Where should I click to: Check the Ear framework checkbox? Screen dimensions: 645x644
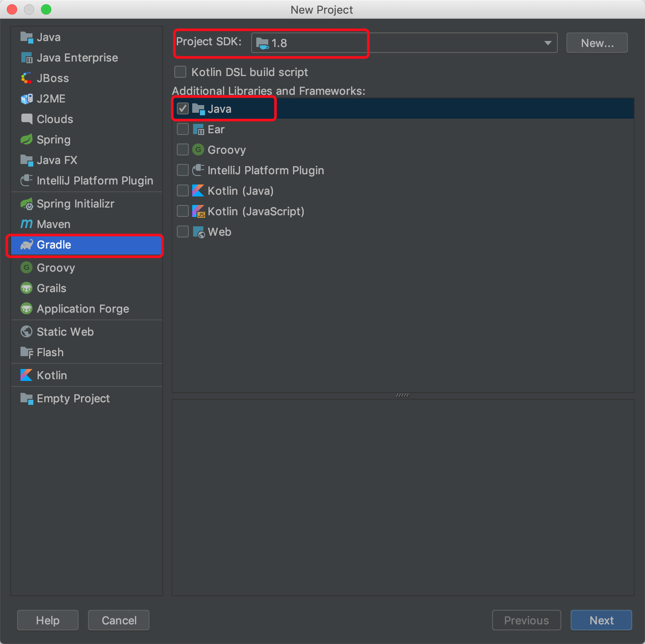click(183, 129)
